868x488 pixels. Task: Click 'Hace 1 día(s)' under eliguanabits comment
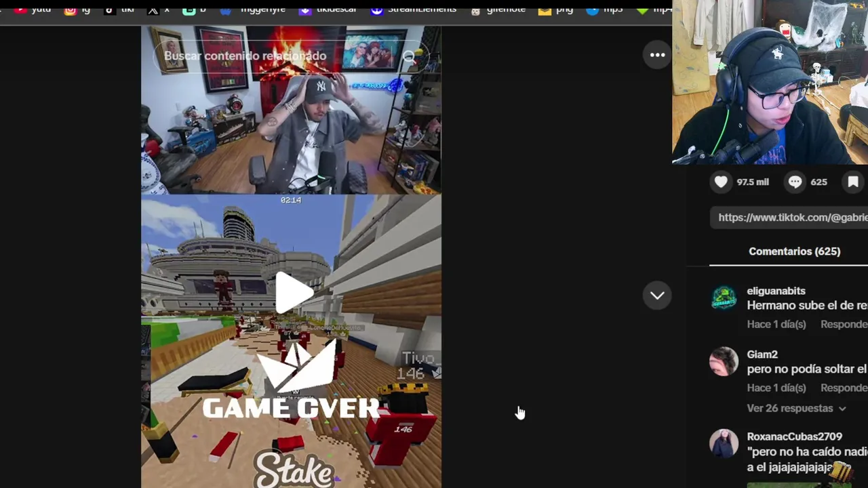[x=776, y=325]
